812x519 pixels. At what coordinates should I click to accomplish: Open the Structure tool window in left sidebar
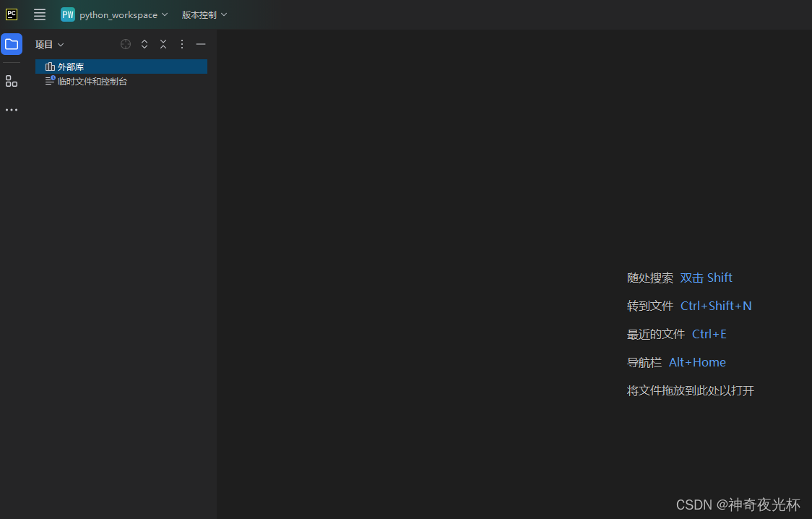(12, 81)
